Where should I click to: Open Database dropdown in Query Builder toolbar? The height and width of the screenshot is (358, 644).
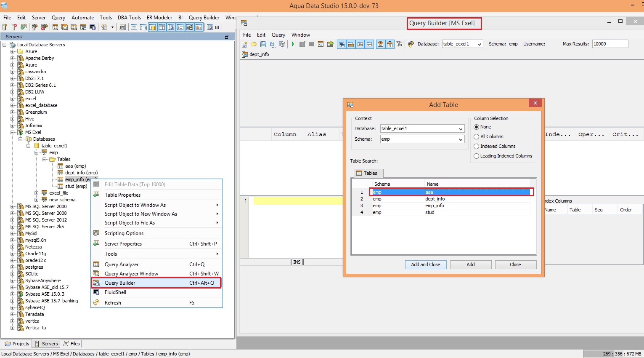(x=479, y=44)
